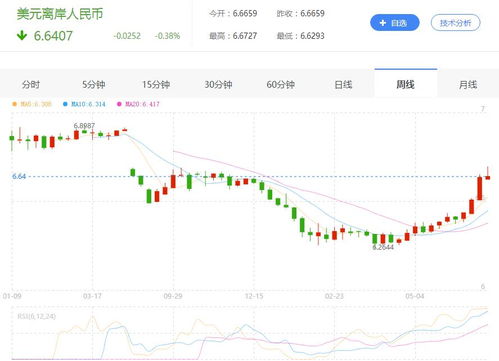Select the 周线 weekly chart tab
This screenshot has height=361, width=499.
[406, 84]
